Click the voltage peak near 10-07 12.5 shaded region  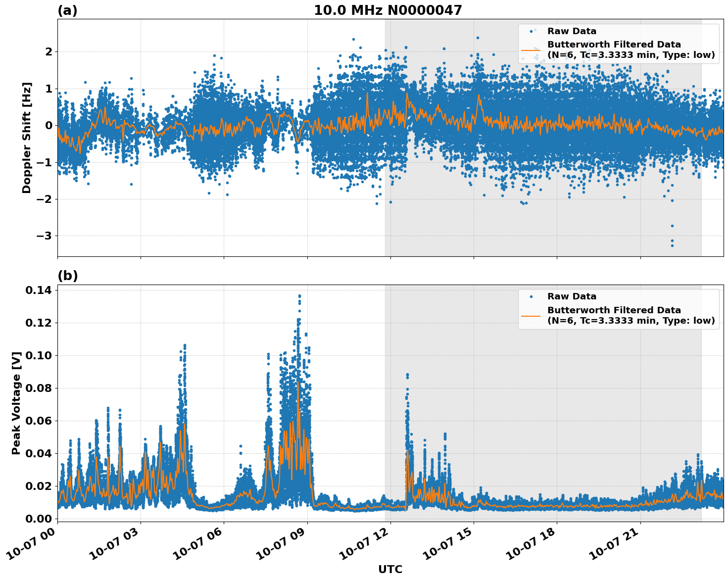[407, 375]
